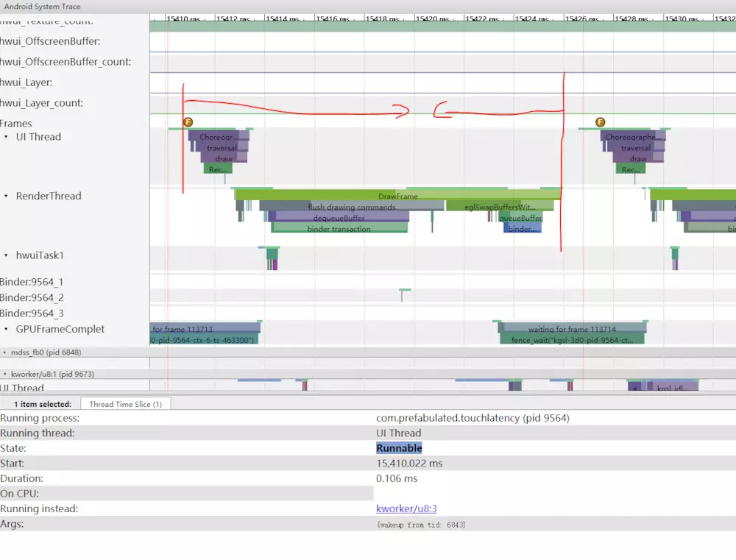
Task: Collapse the kworker/u8:1 (pid 9673) process
Action: pos(4,374)
